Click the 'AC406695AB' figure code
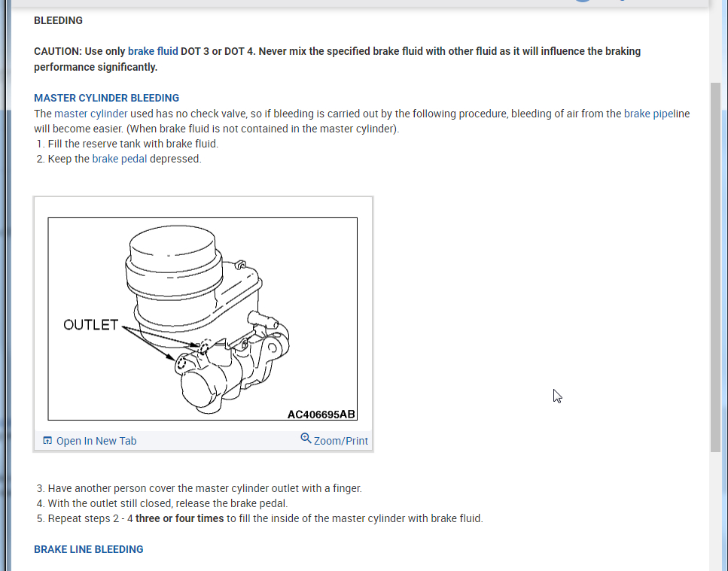The width and height of the screenshot is (728, 571). [x=321, y=415]
